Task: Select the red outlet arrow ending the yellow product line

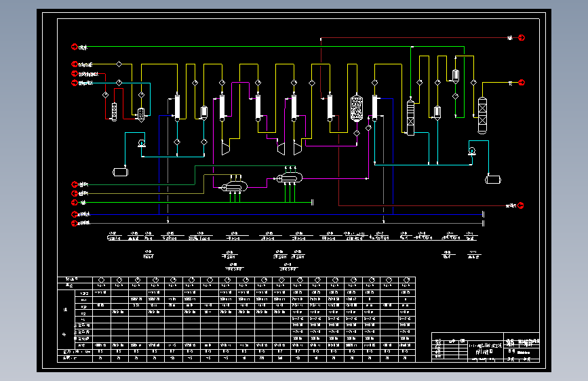Action: pos(522,83)
